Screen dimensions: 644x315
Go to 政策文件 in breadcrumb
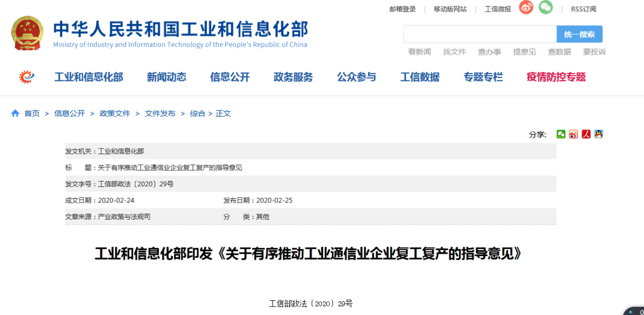[114, 113]
